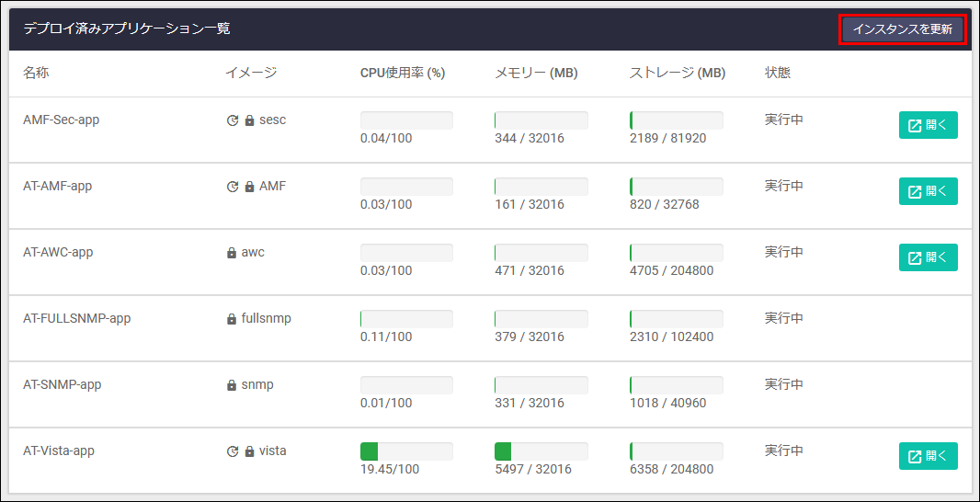Viewport: 980px width, 502px height.
Task: Click the storage value 1018 / 40960
Action: 668,404
